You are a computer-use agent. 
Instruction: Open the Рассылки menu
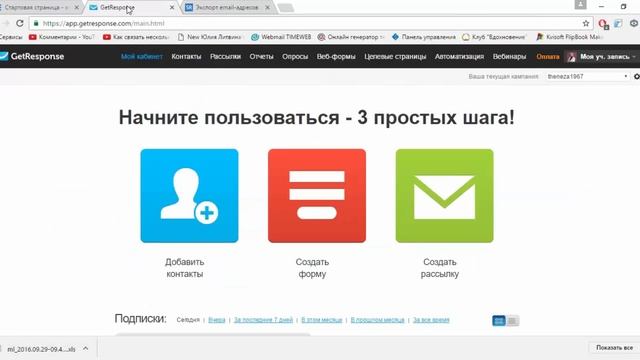225,57
